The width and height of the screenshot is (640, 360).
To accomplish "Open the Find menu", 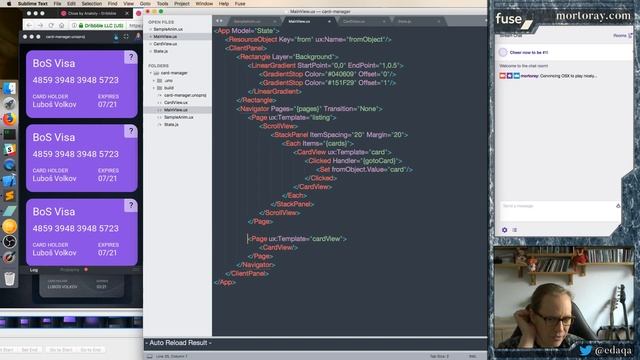I will 112,3.
